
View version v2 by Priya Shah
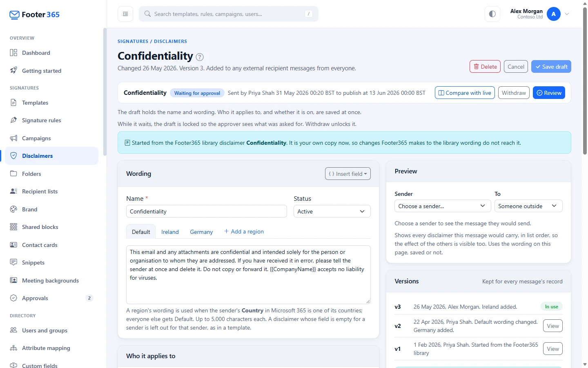[x=553, y=326]
